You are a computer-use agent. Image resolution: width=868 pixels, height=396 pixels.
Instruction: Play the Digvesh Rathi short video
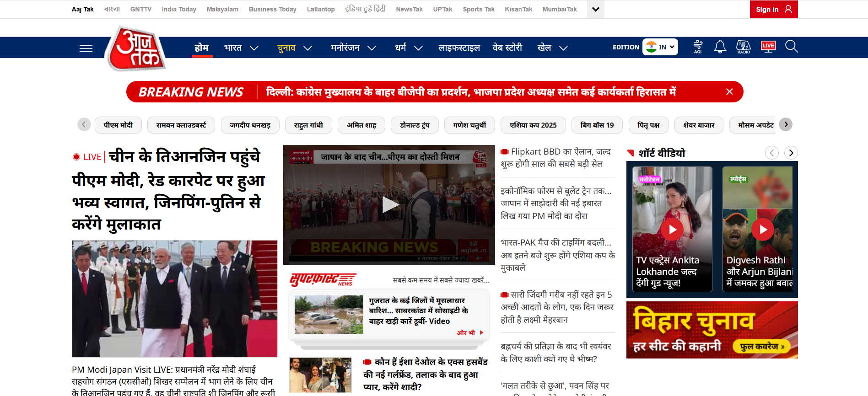point(763,230)
